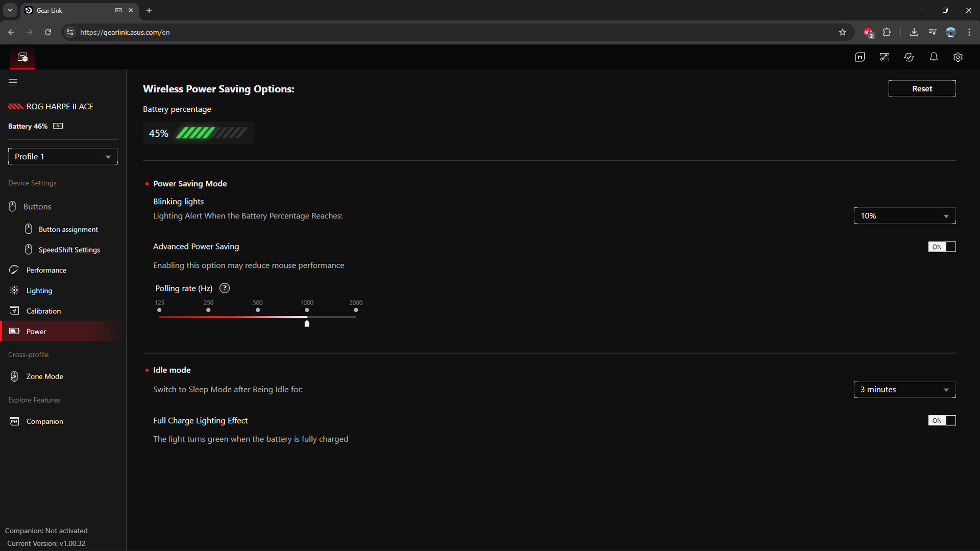Disable the Full Charge Lighting Effect switch
The width and height of the screenshot is (980, 551).
(942, 420)
